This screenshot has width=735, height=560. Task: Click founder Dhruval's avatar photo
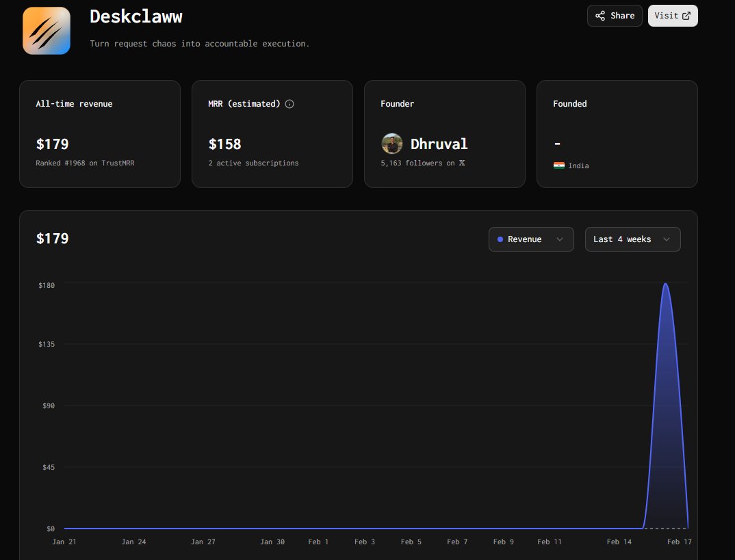pos(392,144)
